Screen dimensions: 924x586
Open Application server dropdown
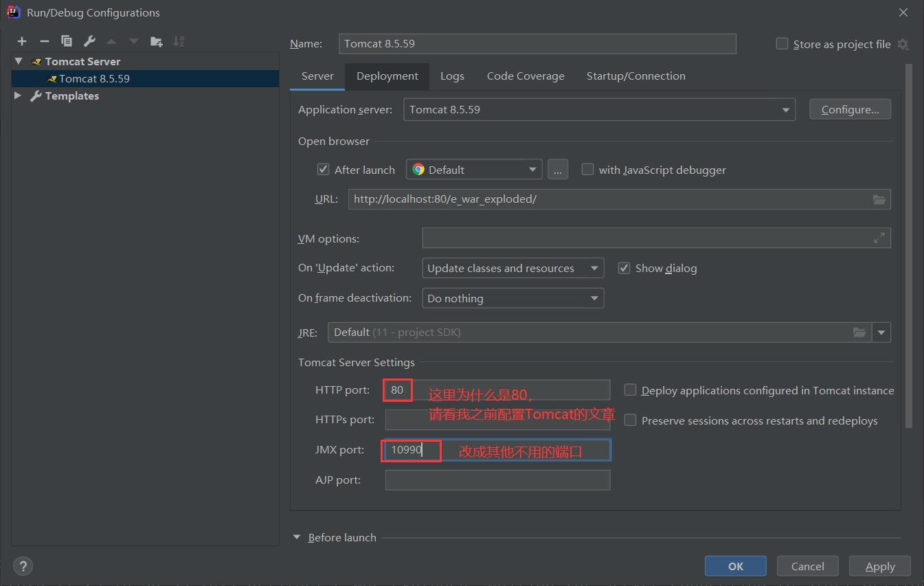(x=599, y=110)
